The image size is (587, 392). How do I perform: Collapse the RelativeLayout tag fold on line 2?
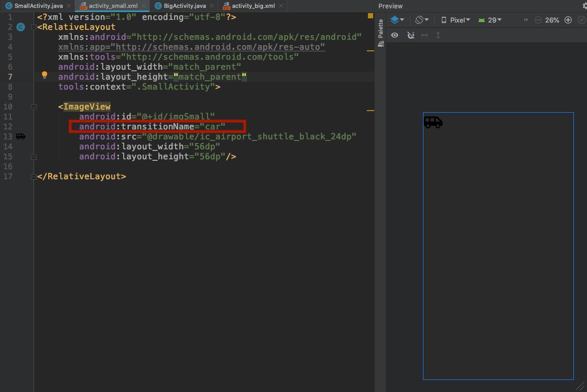[34, 27]
